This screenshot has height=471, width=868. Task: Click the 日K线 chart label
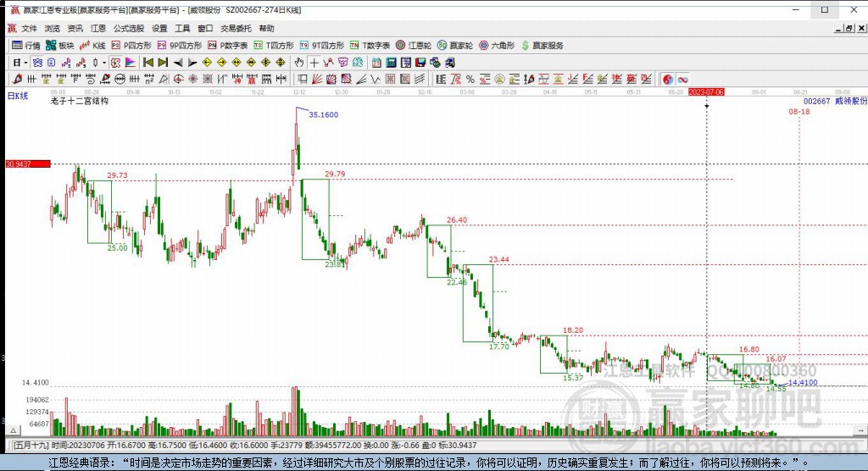pyautogui.click(x=17, y=96)
